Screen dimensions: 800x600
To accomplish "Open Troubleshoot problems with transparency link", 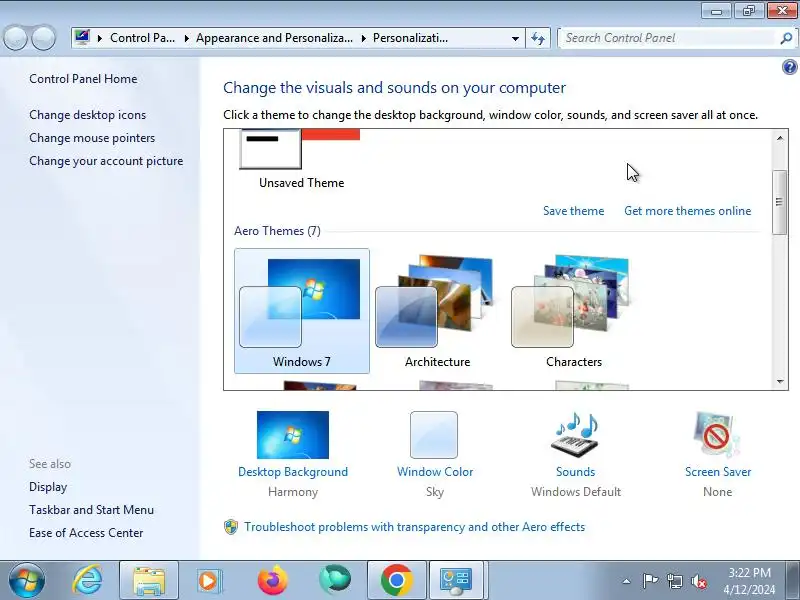I will coord(414,527).
